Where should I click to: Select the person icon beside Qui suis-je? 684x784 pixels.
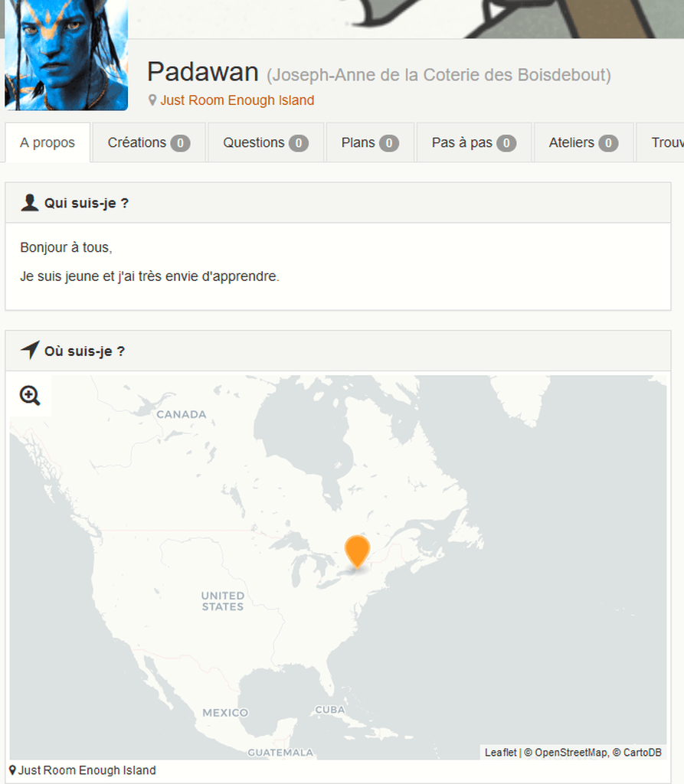(30, 202)
